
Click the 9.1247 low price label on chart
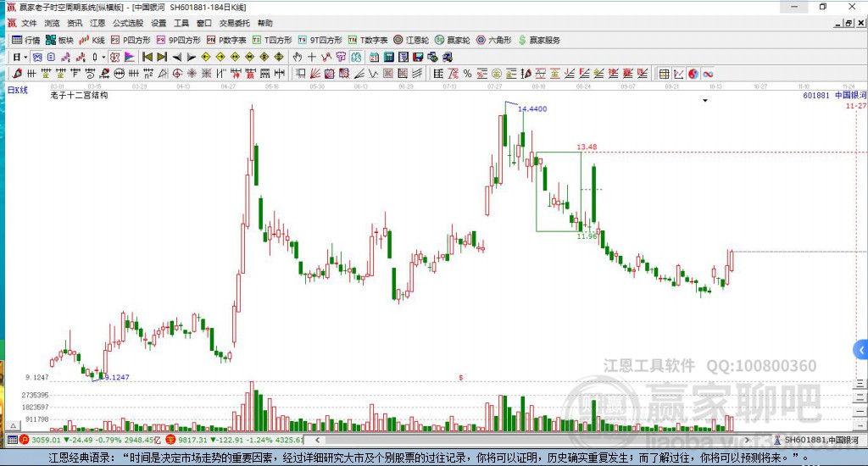(x=117, y=377)
